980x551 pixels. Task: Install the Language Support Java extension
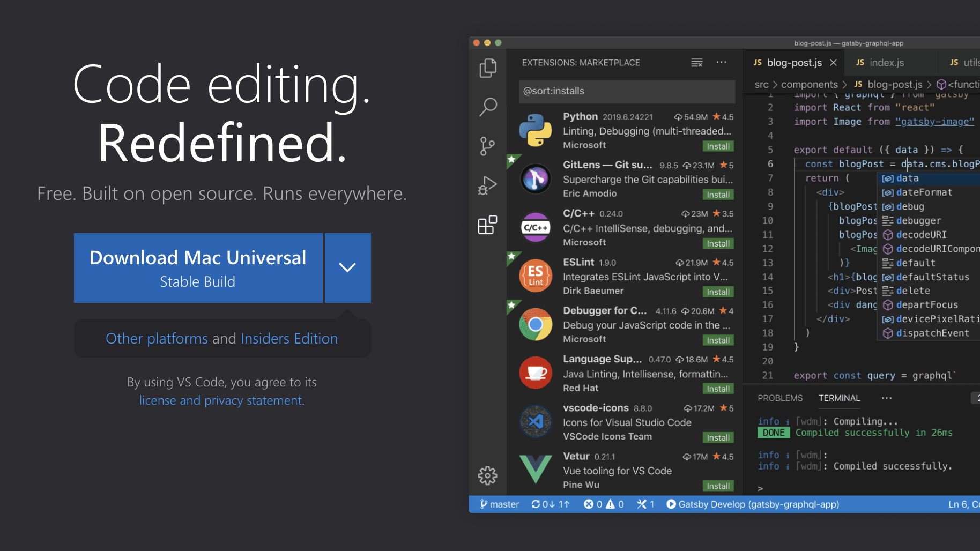[718, 389]
